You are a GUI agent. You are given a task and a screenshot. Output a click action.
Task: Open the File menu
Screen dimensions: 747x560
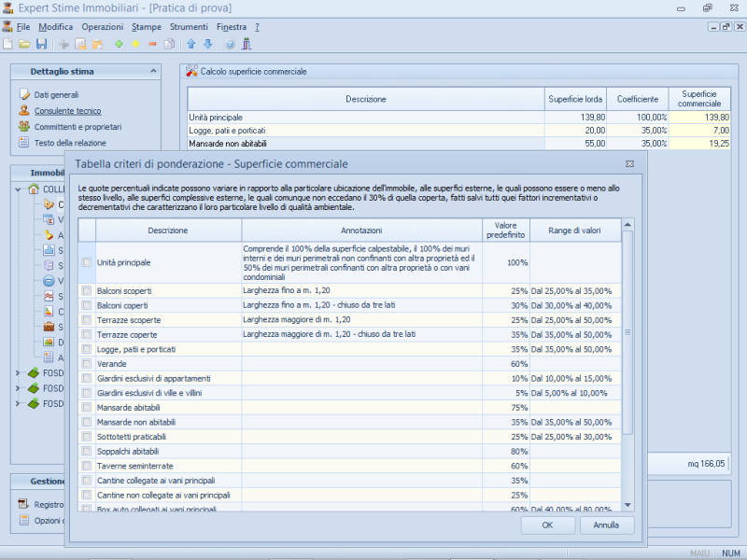click(22, 27)
